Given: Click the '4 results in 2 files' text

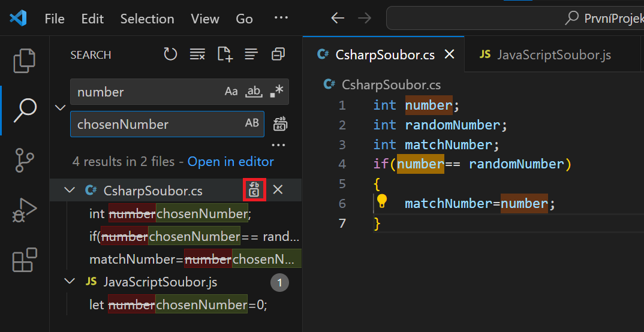Looking at the screenshot, I should pos(124,162).
